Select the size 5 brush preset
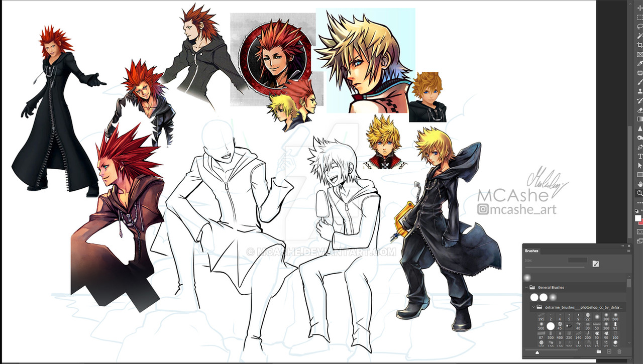The width and height of the screenshot is (643, 364). (569, 317)
